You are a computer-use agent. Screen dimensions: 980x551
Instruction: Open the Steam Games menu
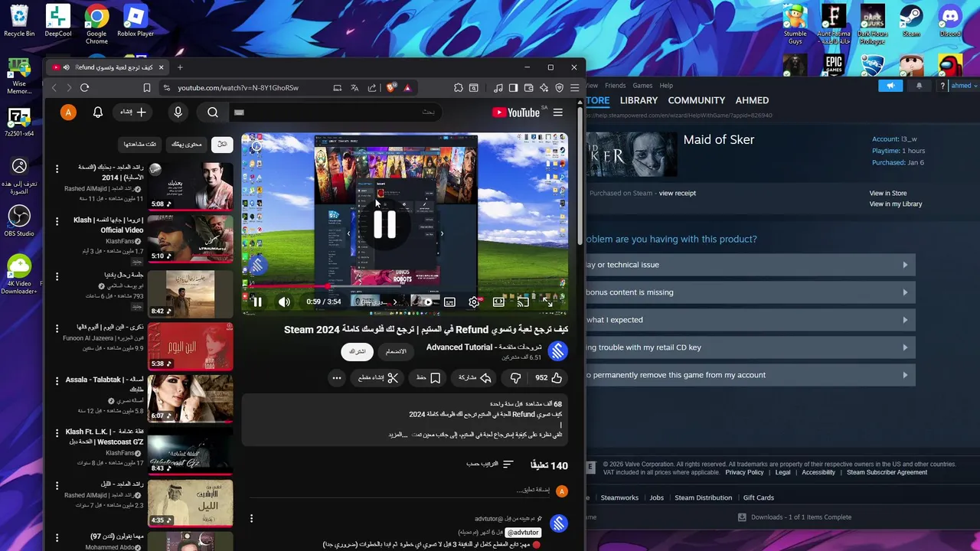[x=642, y=86]
